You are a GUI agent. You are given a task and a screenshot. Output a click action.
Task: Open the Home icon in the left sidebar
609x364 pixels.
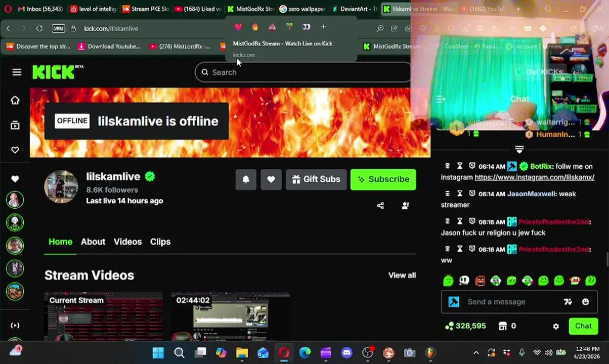pos(15,100)
